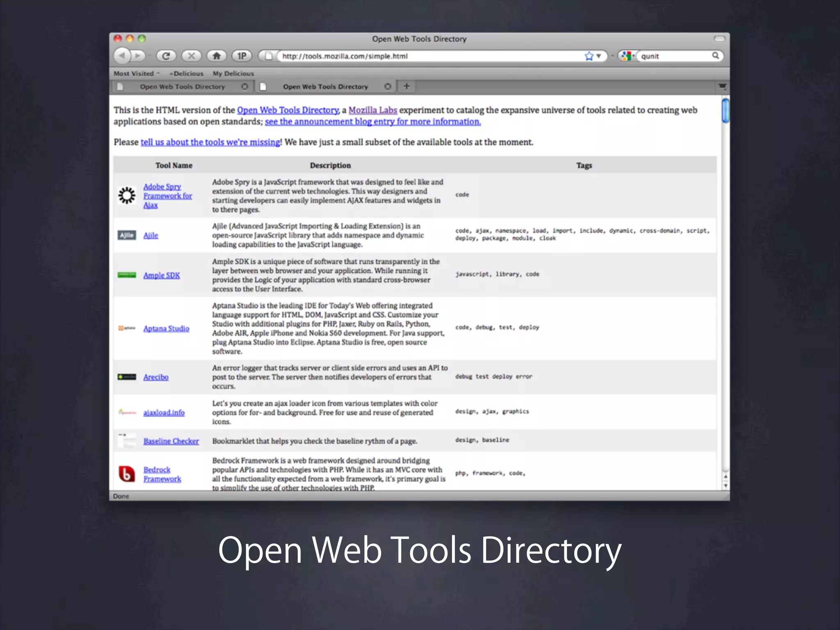
Task: Open the Open Web Tools Directory link
Action: pos(288,110)
